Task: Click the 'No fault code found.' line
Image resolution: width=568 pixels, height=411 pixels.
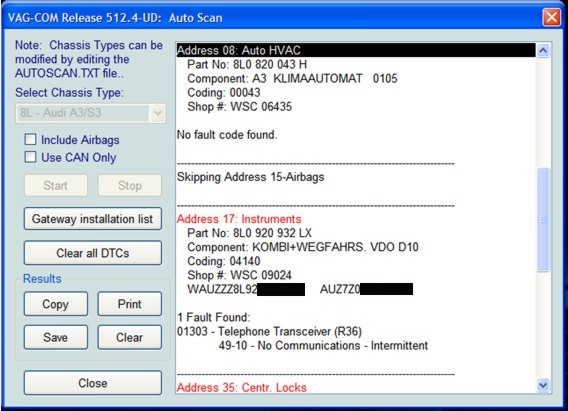Action: (227, 135)
